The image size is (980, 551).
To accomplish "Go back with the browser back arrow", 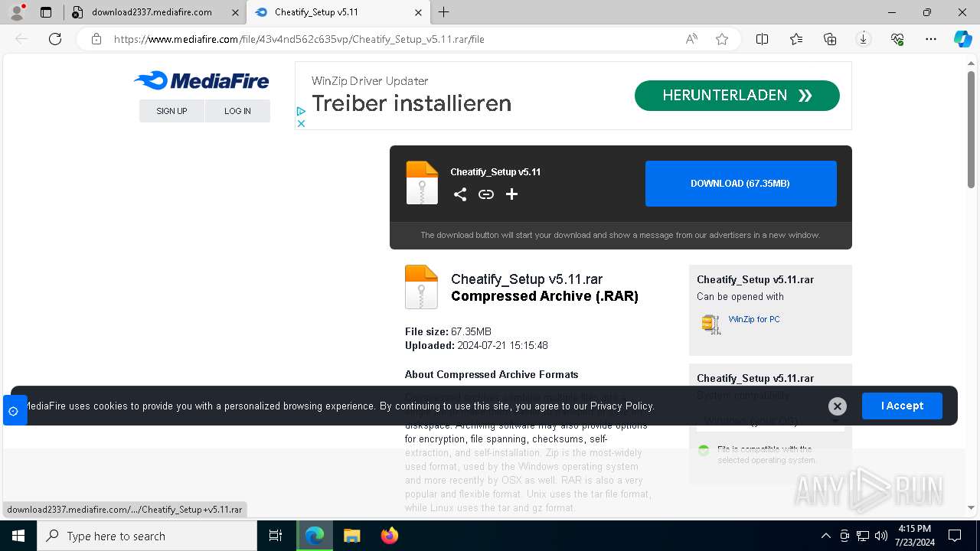I will [x=21, y=39].
